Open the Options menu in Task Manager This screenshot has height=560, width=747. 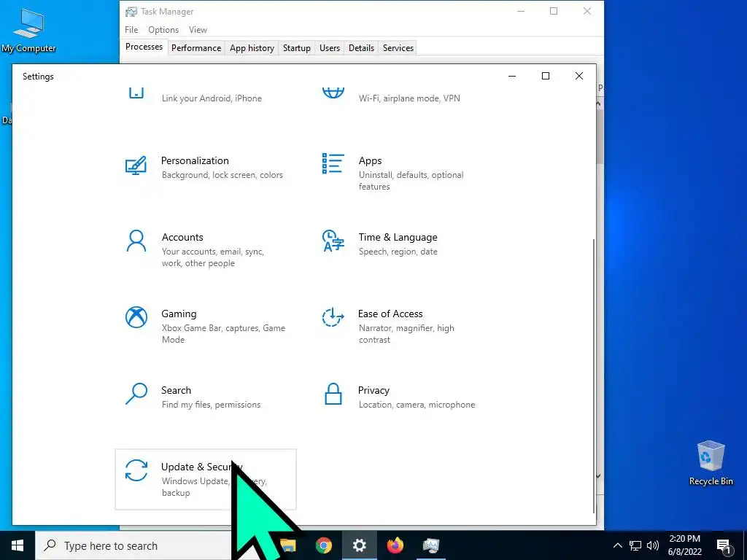pyautogui.click(x=163, y=29)
